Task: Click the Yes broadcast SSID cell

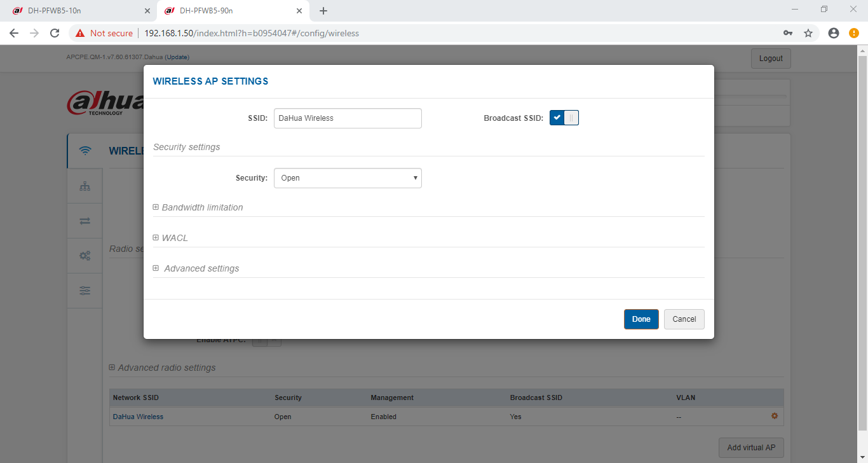Action: pos(516,417)
